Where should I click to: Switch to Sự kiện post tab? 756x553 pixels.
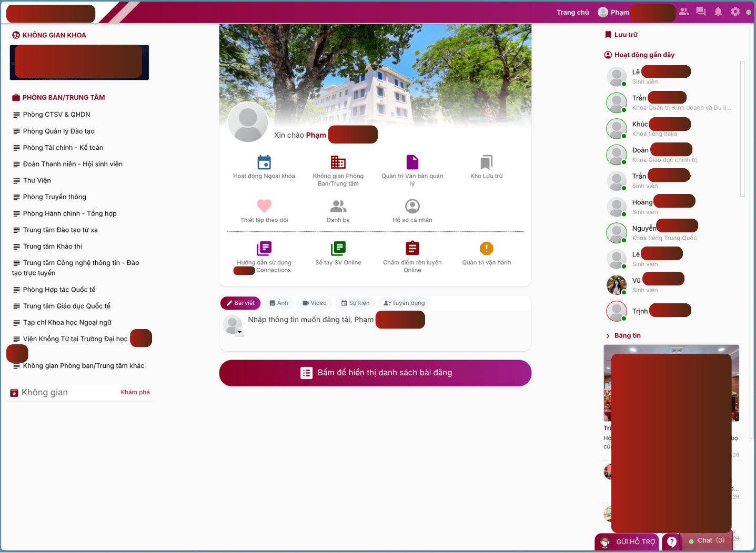(x=355, y=303)
